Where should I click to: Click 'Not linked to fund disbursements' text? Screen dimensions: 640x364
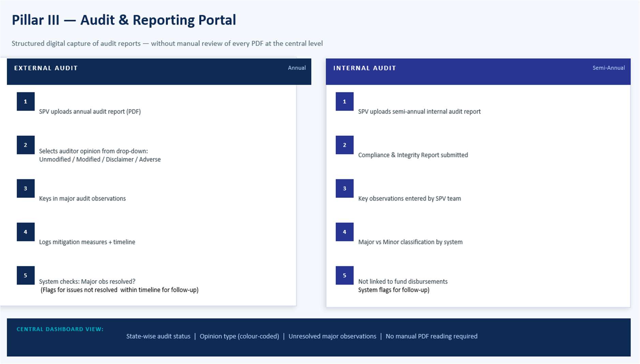pyautogui.click(x=403, y=282)
